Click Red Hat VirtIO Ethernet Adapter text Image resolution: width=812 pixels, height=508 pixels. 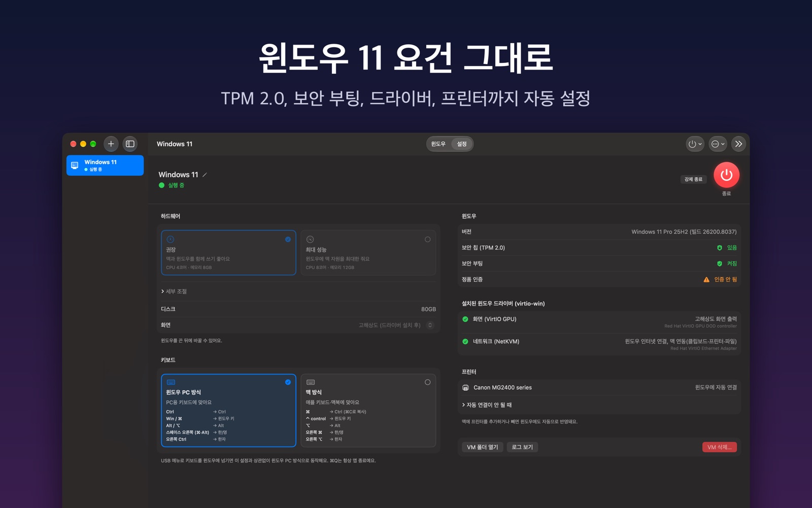coord(703,348)
